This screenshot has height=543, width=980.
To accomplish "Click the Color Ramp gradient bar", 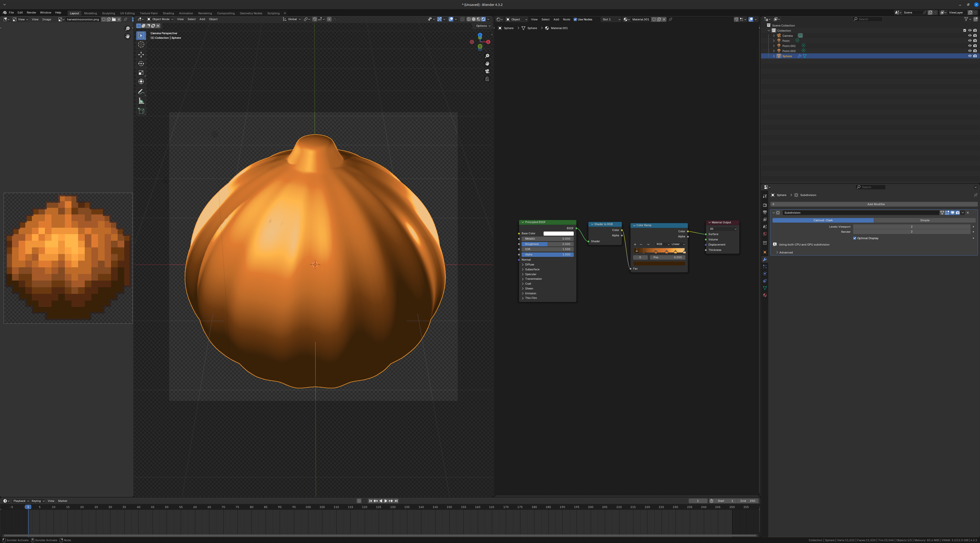I will click(659, 251).
